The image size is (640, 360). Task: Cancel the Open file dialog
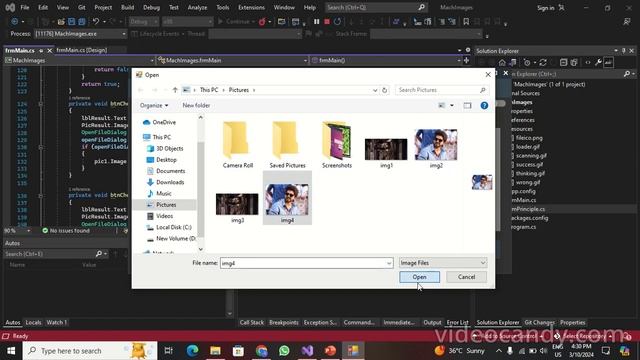coord(466,277)
